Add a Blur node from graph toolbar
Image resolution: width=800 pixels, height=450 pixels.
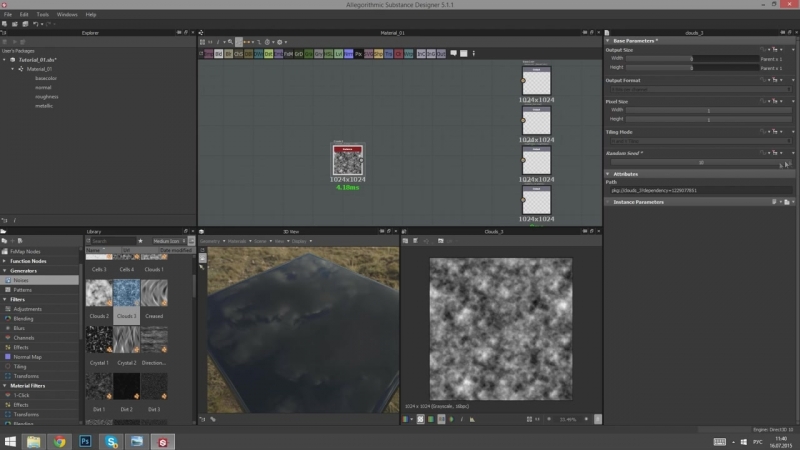[x=228, y=54]
